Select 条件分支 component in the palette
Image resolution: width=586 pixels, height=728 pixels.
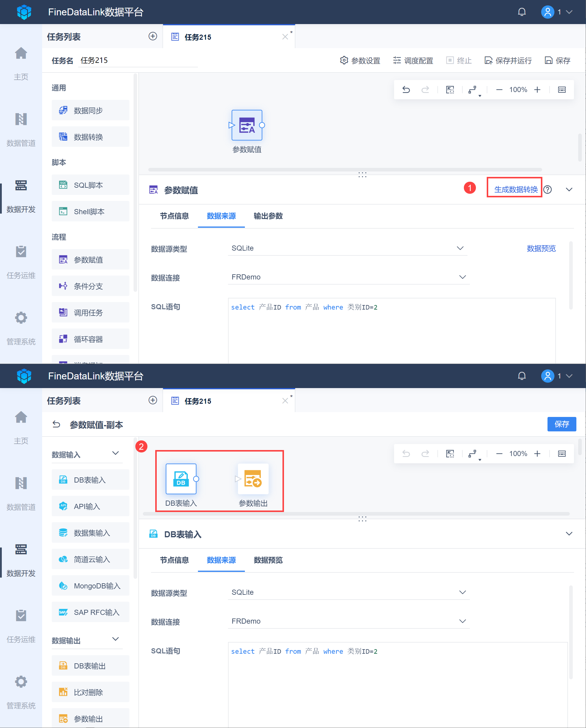pos(91,286)
